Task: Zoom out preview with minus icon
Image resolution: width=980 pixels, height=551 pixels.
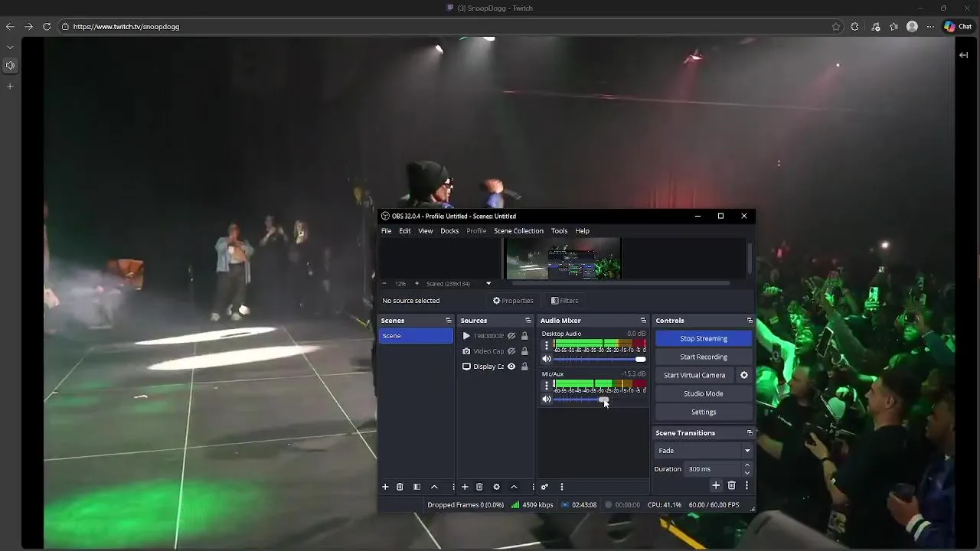Action: tap(384, 283)
